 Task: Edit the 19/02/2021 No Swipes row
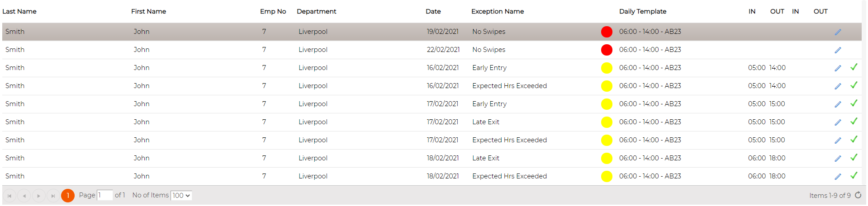pyautogui.click(x=838, y=32)
